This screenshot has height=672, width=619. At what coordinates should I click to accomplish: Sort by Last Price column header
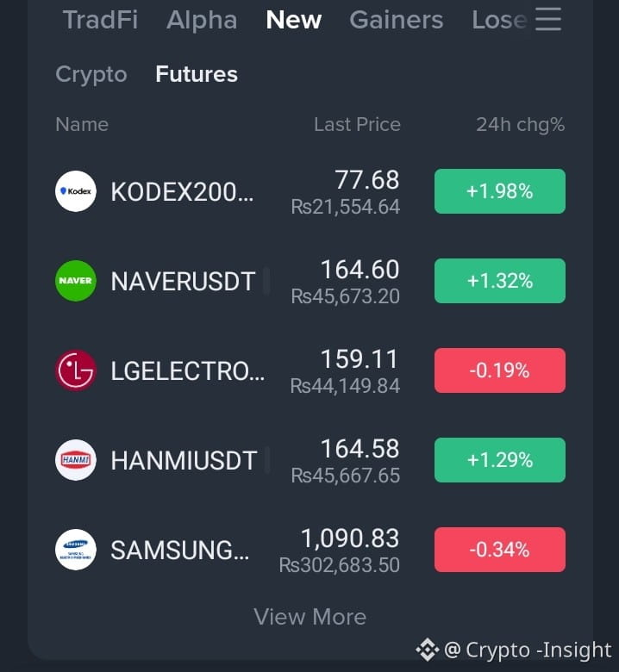click(x=357, y=125)
